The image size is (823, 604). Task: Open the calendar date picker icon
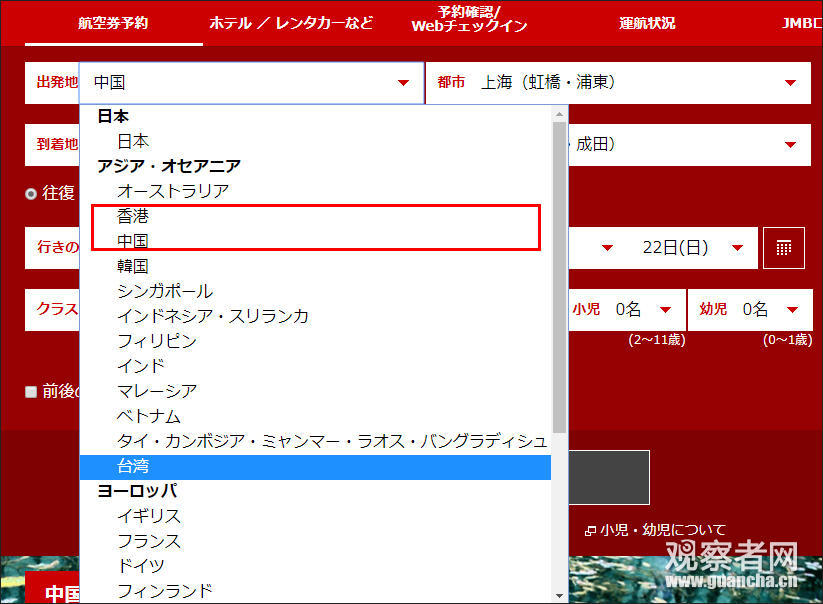pos(784,248)
